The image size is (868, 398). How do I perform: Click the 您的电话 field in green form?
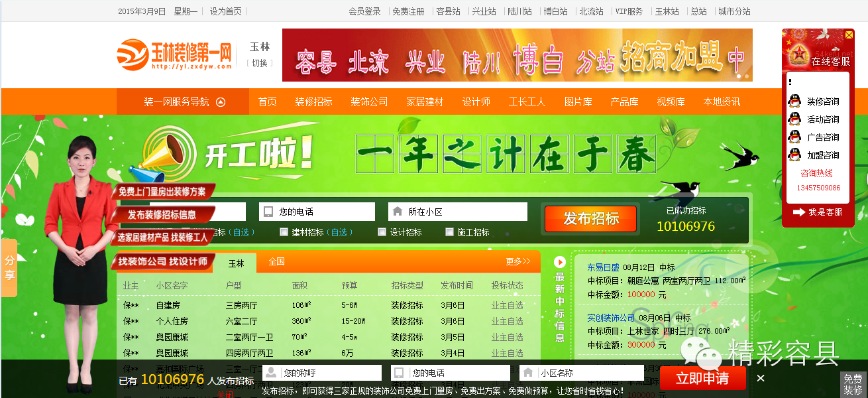(317, 212)
